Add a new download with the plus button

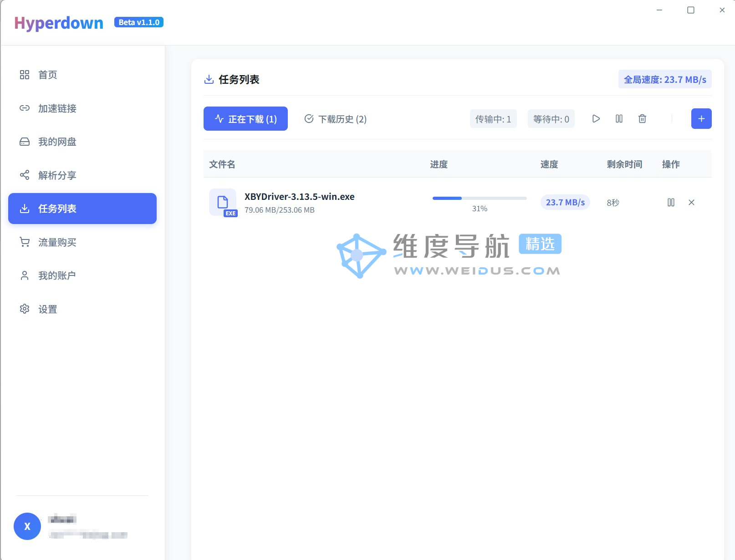pyautogui.click(x=701, y=118)
